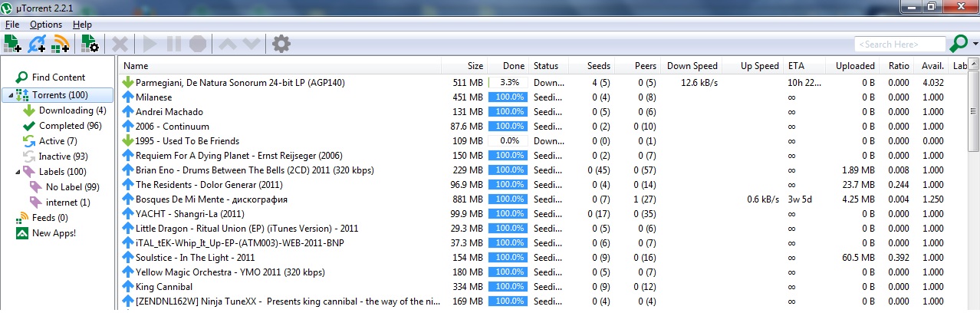Click the Find Content magnifier icon

[x=22, y=77]
